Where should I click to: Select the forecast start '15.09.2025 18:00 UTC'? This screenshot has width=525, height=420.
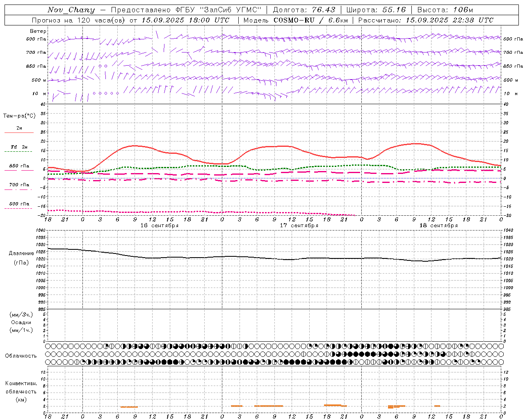click(x=185, y=20)
